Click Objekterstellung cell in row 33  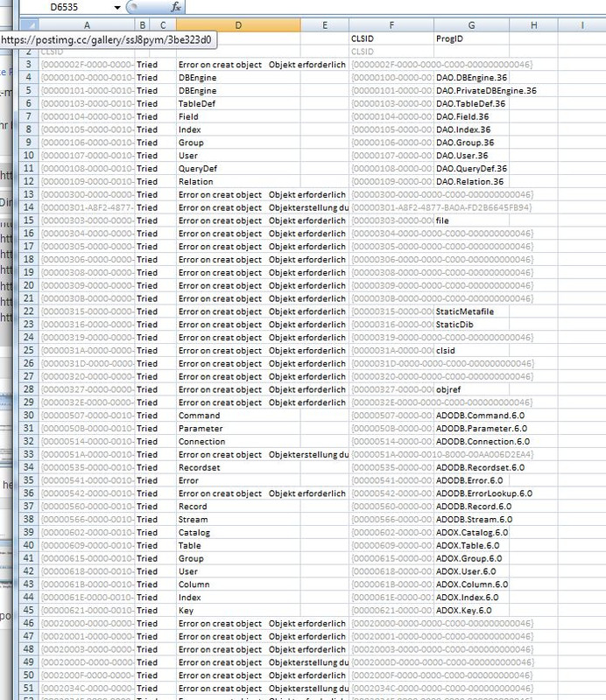(x=308, y=454)
